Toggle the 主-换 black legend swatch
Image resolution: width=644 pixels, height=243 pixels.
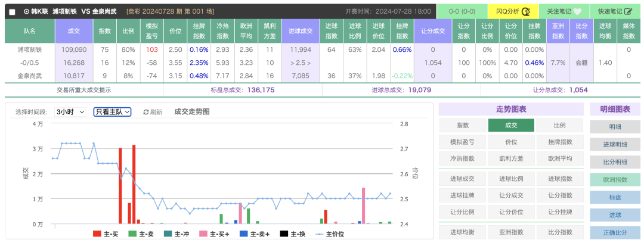tap(284, 234)
